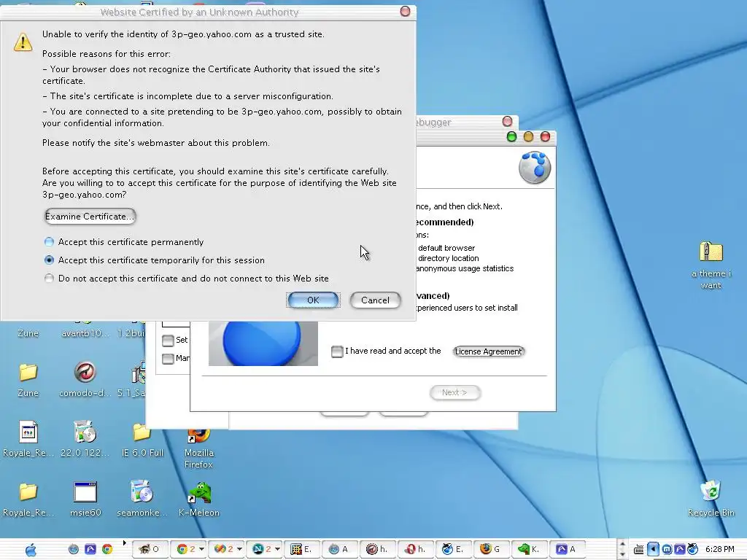Screen dimensions: 747x560
Task: Click the disabled Next button in the installer
Action: click(454, 392)
